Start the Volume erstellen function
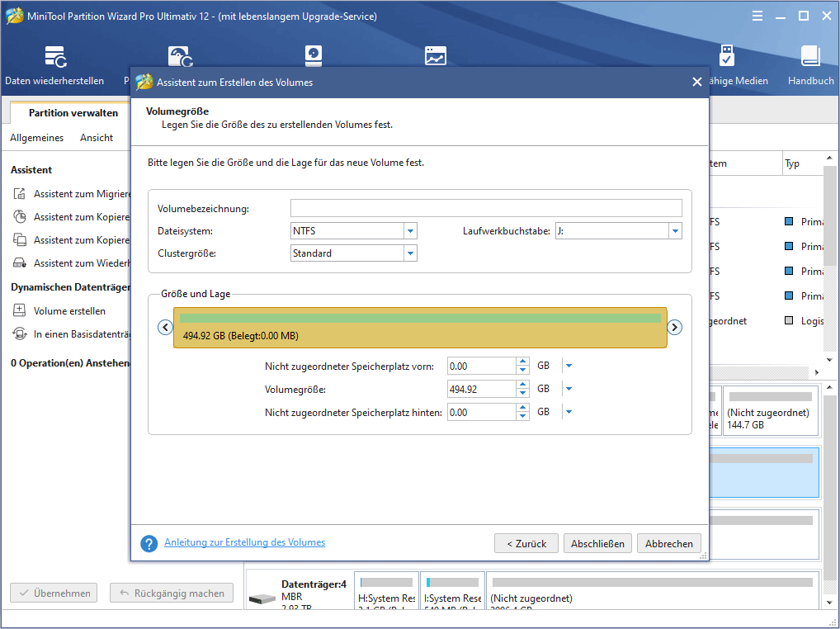 (58, 310)
